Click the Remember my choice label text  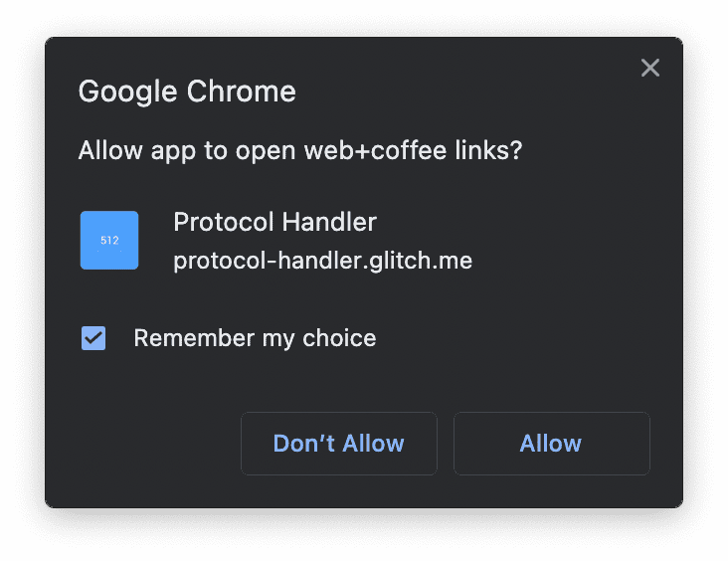(255, 338)
